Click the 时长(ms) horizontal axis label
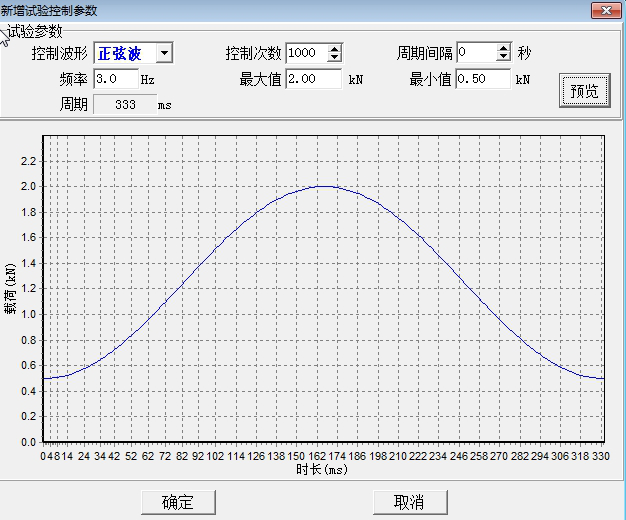The width and height of the screenshot is (626, 520). point(322,470)
